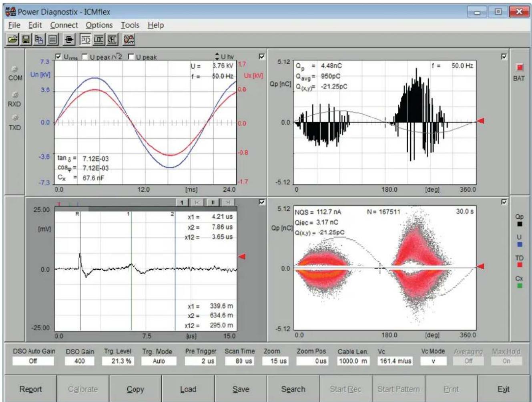Click the floppy disk save icon

pyautogui.click(x=26, y=39)
